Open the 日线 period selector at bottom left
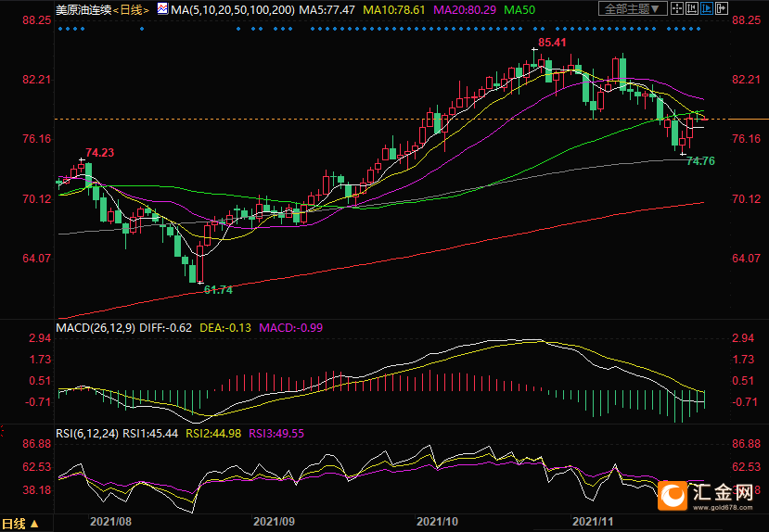 coord(20,525)
